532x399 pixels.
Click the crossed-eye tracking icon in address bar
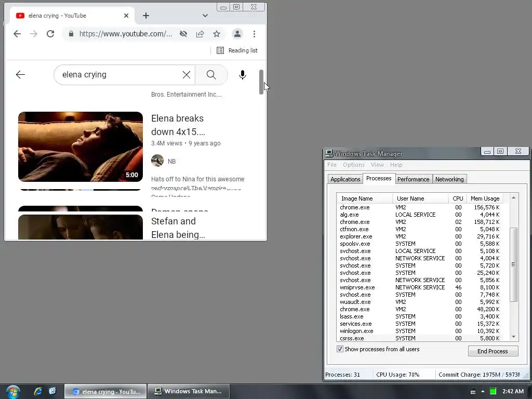pyautogui.click(x=183, y=34)
